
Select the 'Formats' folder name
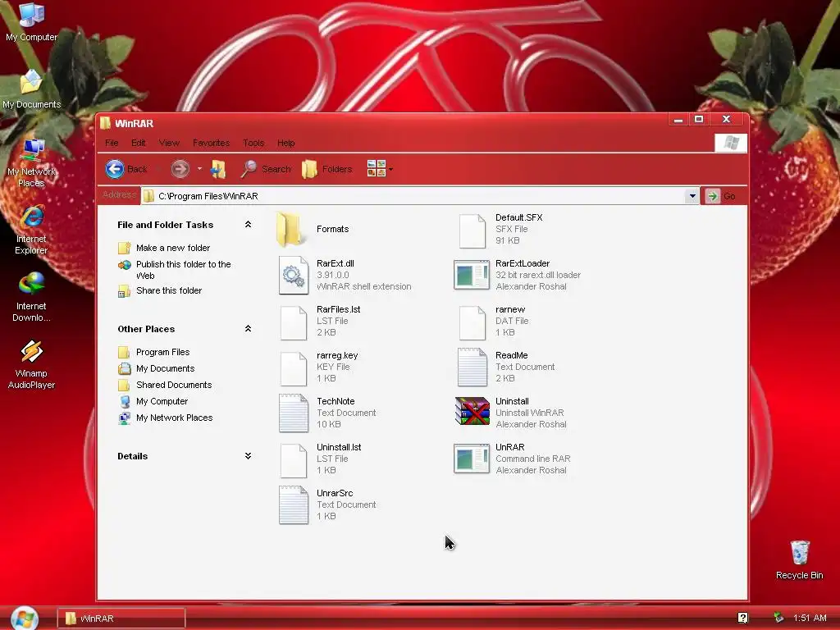(333, 230)
